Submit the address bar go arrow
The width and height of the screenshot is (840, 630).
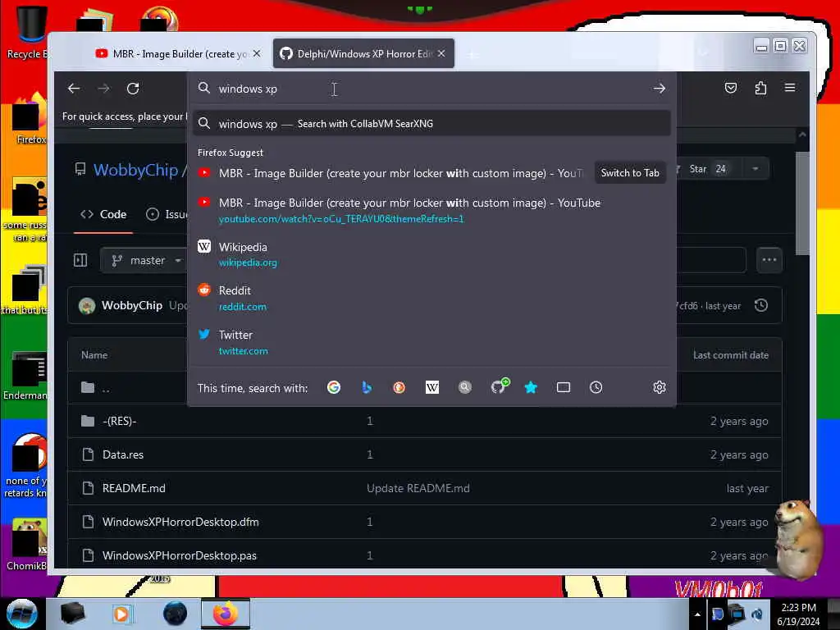(x=660, y=89)
